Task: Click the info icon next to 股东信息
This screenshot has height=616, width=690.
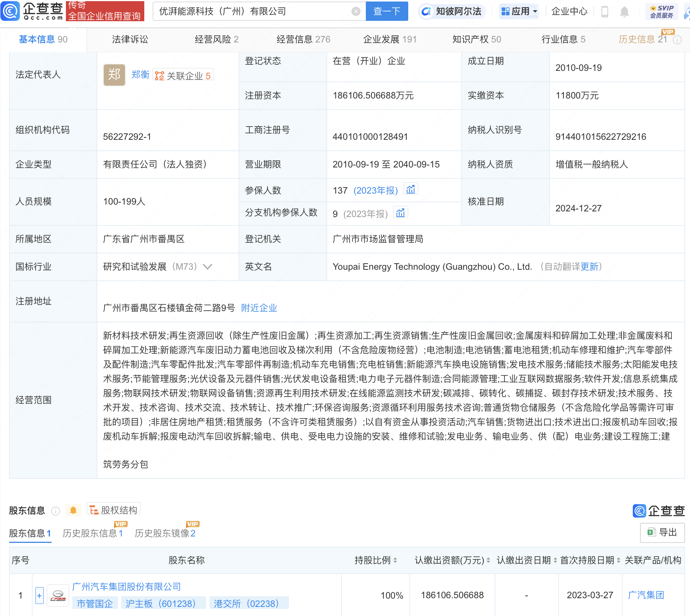Action: 56,511
